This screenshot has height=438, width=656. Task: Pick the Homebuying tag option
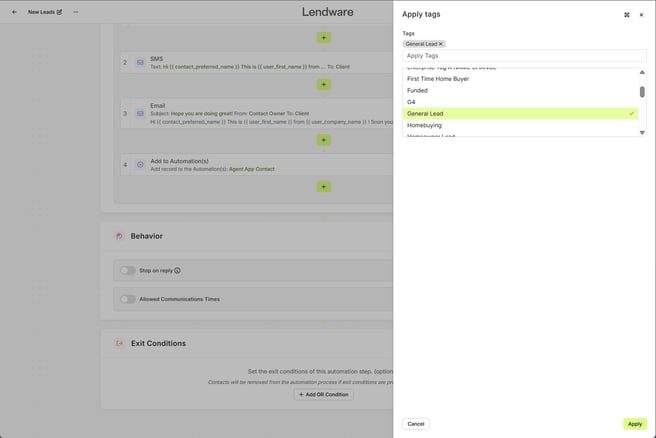[x=424, y=125]
